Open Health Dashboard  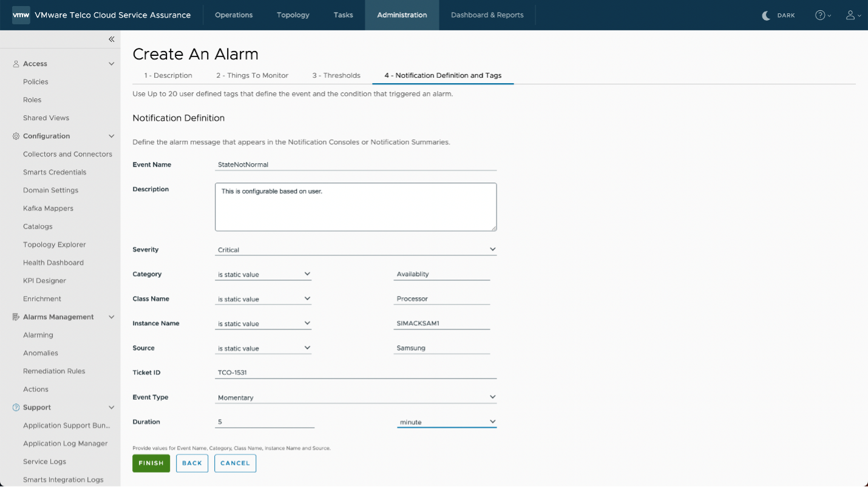coord(53,263)
